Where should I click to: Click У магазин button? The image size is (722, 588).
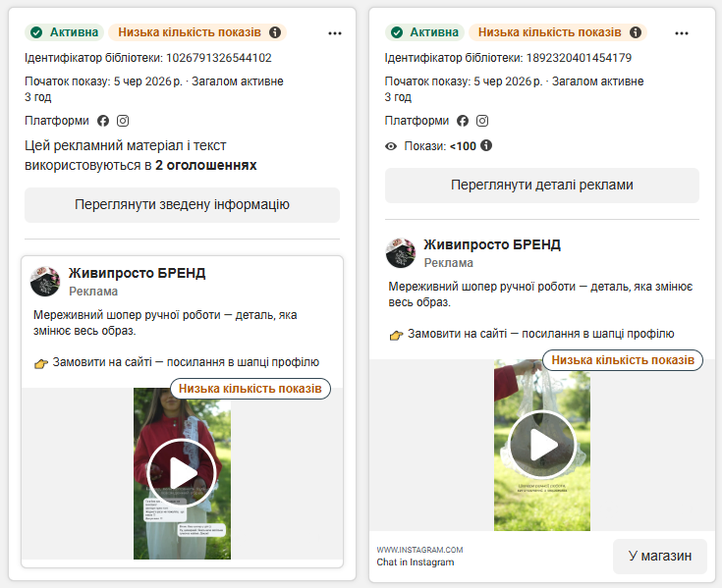tap(660, 557)
